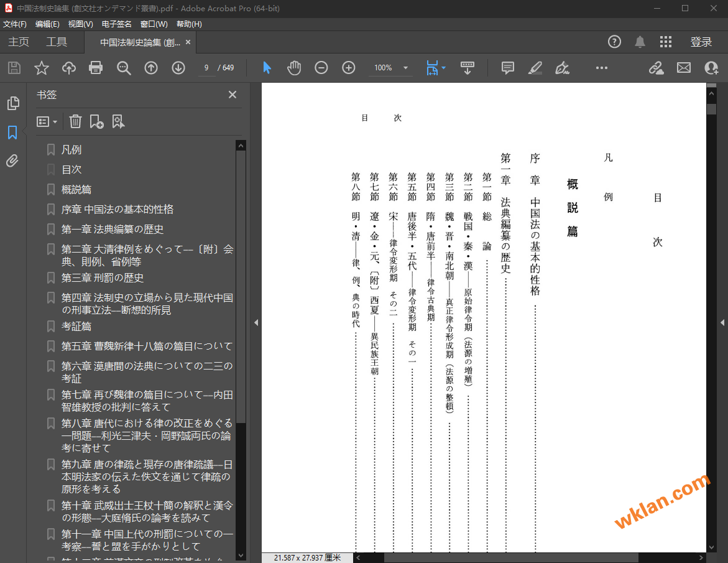The height and width of the screenshot is (563, 728).
Task: Open the Fill & Sign tool
Action: [562, 68]
